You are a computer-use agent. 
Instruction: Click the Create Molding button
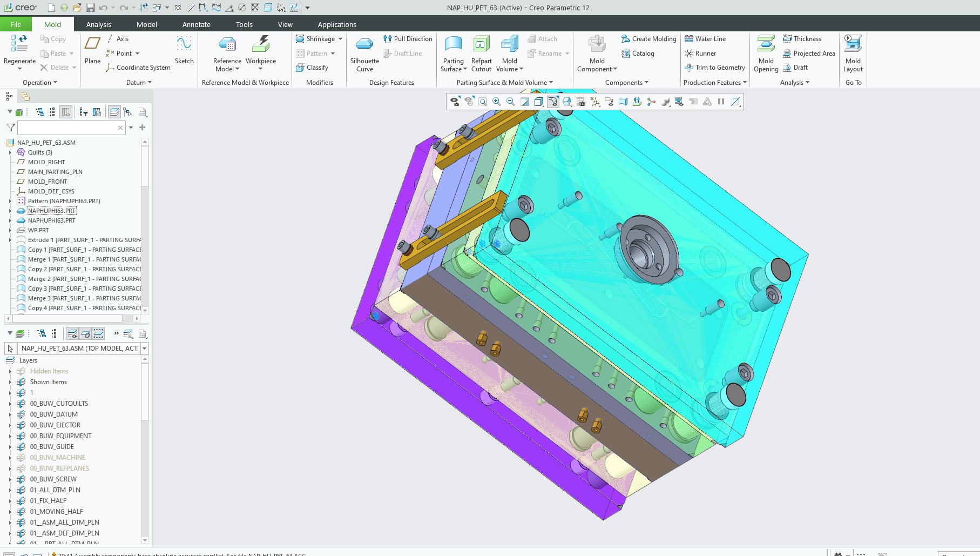[648, 39]
